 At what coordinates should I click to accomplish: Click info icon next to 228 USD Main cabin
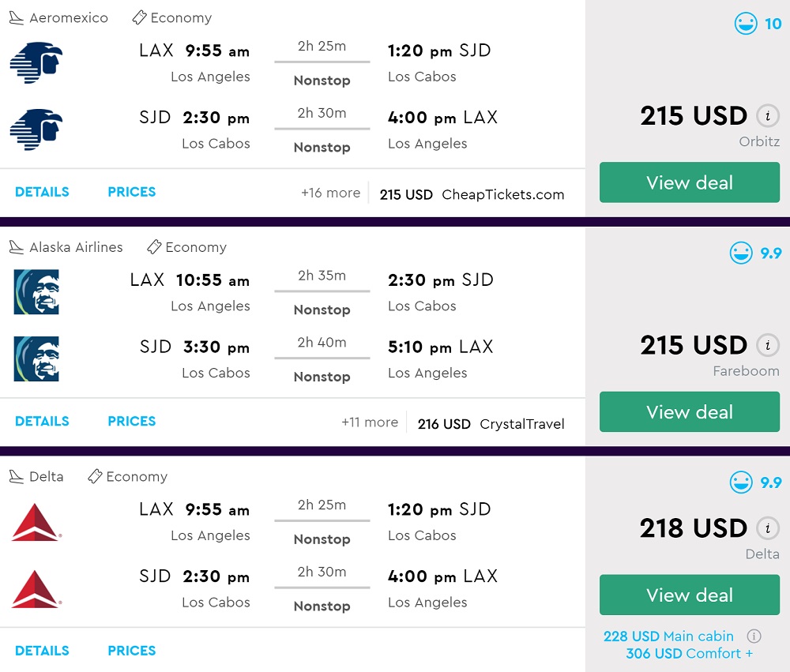754,636
